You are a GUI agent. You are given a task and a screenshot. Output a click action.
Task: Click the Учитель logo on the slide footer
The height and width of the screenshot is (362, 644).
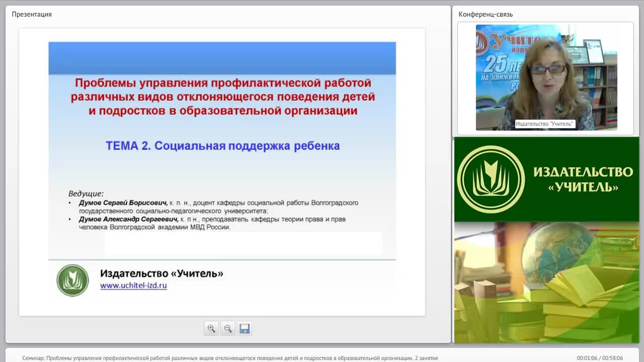[x=72, y=280]
